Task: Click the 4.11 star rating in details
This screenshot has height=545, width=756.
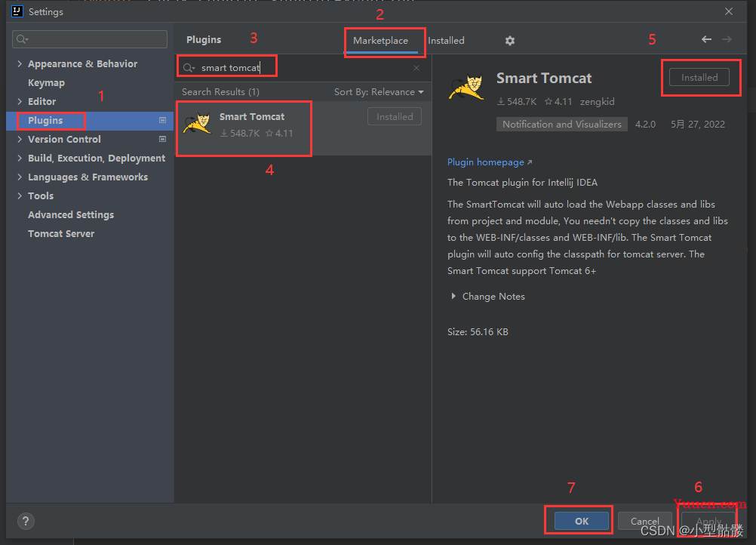Action: pos(558,102)
